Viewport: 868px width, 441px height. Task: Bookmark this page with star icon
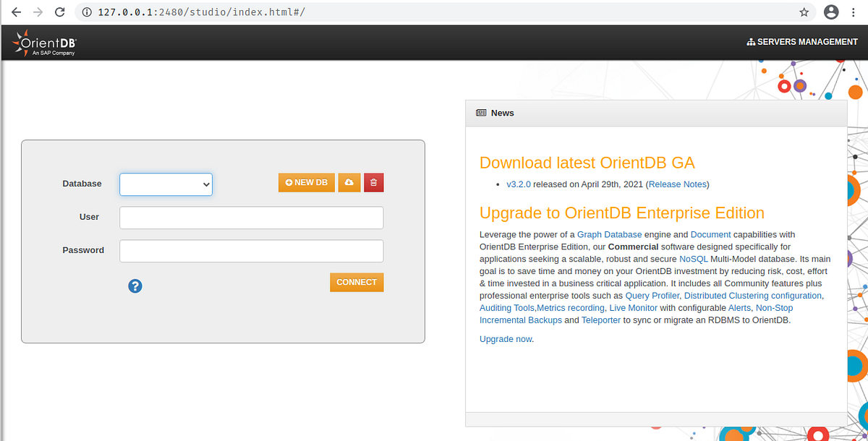(x=804, y=12)
